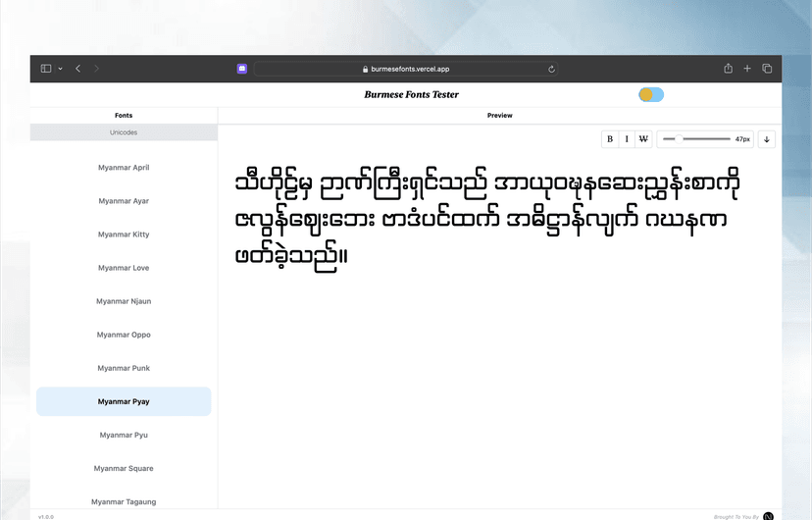Select highlighted Myanmar Pyay font
The width and height of the screenshot is (812, 520).
(124, 401)
